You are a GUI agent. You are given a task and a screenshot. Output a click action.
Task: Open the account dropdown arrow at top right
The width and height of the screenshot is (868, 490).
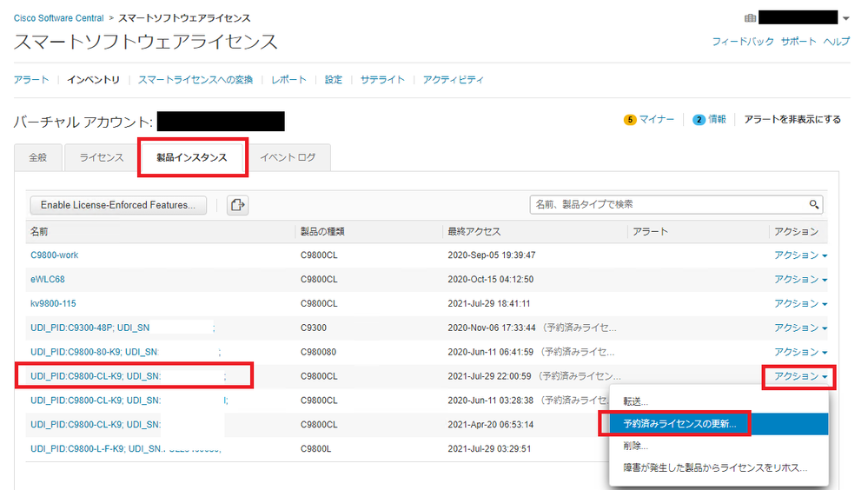click(846, 19)
